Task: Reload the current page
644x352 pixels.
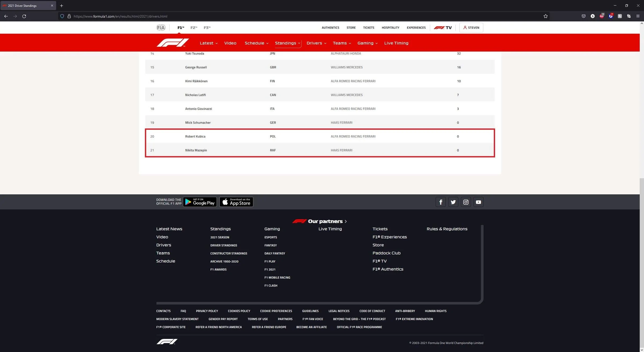Action: coord(24,16)
